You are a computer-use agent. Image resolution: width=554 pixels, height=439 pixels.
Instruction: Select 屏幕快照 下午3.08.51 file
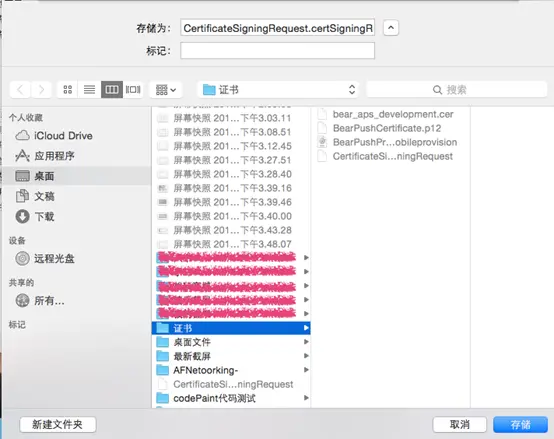(231, 132)
